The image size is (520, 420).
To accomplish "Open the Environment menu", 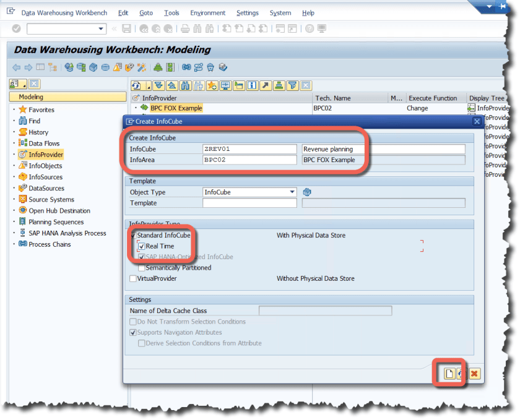I will [x=208, y=13].
